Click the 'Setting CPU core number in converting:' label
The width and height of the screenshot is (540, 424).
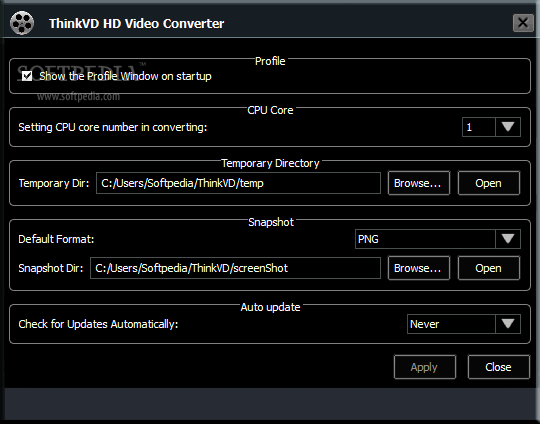[x=113, y=127]
